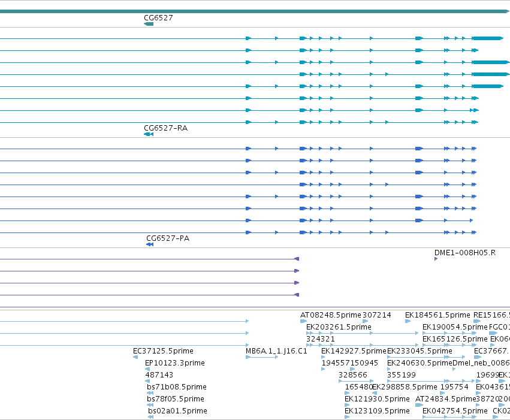Click the bs71b08.5prime label
Viewport: 510px width, 420px height.
click(177, 387)
